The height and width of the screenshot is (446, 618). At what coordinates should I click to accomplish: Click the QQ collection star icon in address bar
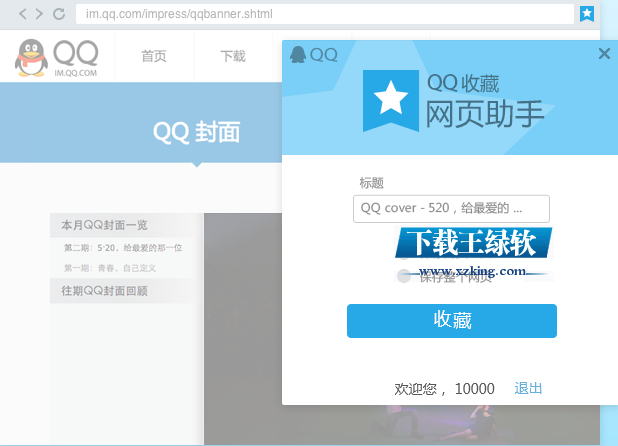587,14
